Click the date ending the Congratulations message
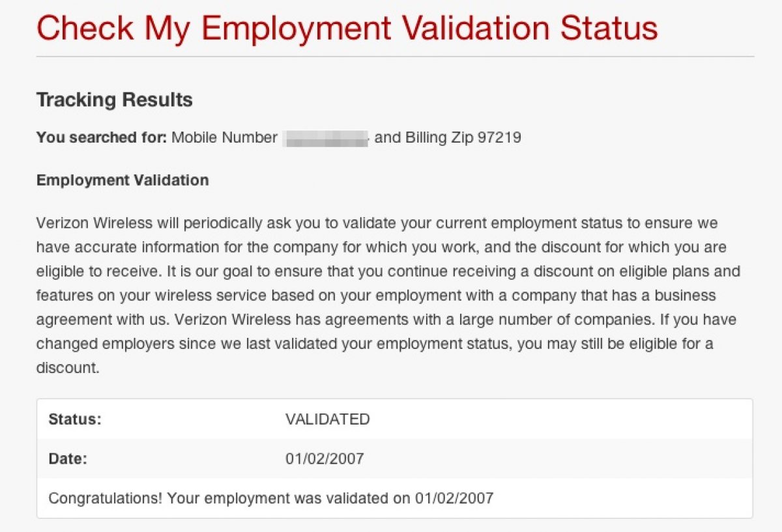Screen dimensions: 782x532 click(454, 499)
